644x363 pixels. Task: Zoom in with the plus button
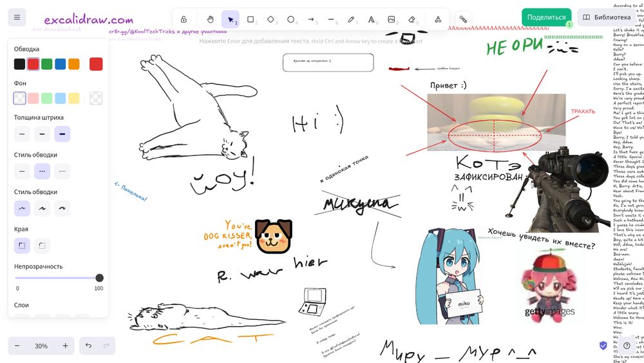click(x=65, y=346)
